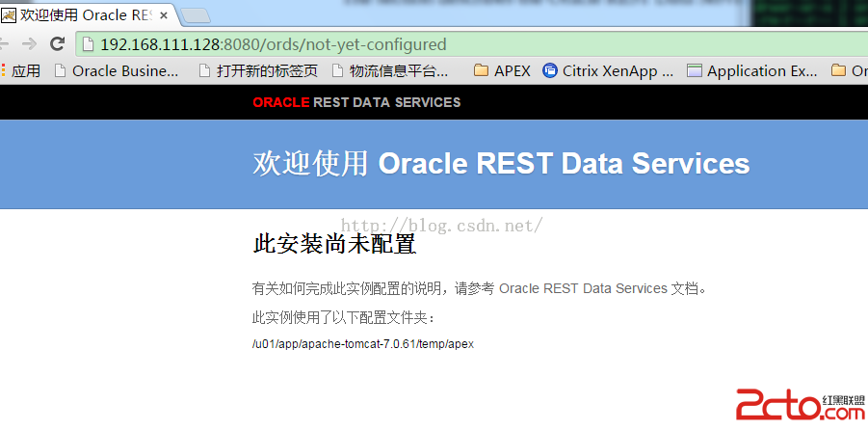The width and height of the screenshot is (868, 430).
Task: Click the ORACLE REST DATA SERVICES header logo
Action: pyautogui.click(x=356, y=102)
